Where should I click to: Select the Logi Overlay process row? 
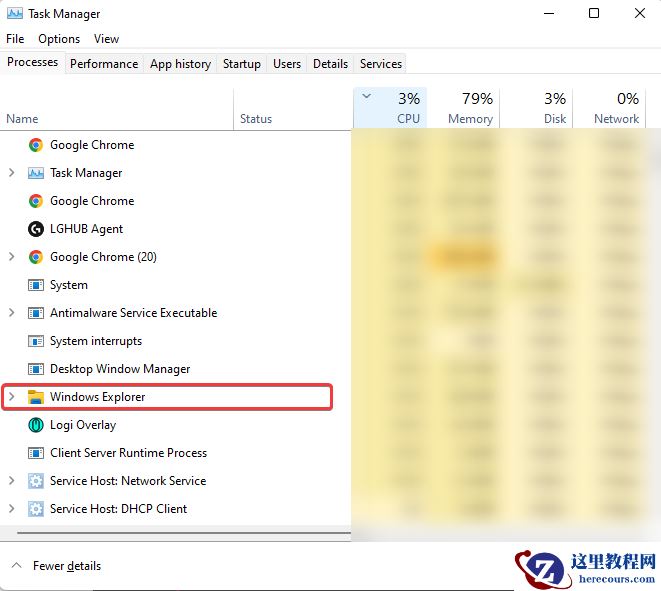point(175,425)
